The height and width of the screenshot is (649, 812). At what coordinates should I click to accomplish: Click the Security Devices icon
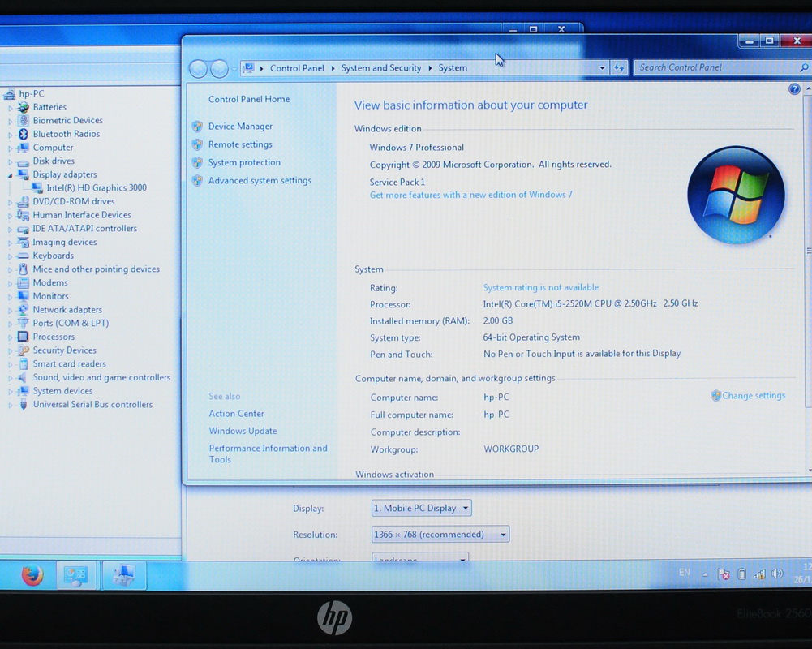pyautogui.click(x=24, y=350)
